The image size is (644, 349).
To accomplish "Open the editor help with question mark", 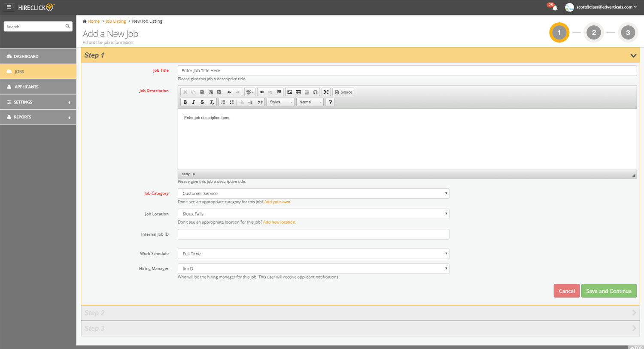I will (330, 102).
